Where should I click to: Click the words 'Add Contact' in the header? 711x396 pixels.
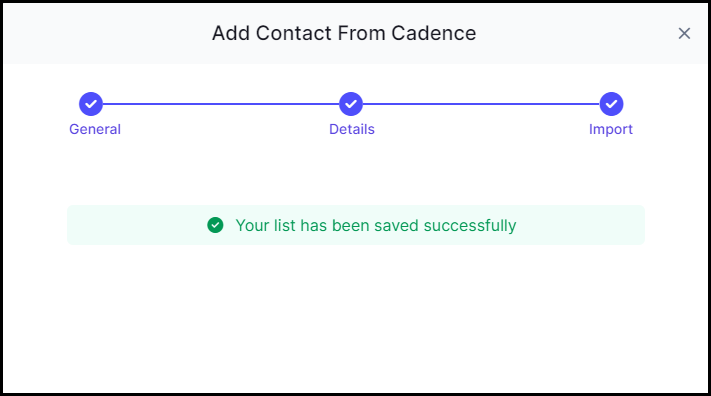click(x=273, y=33)
